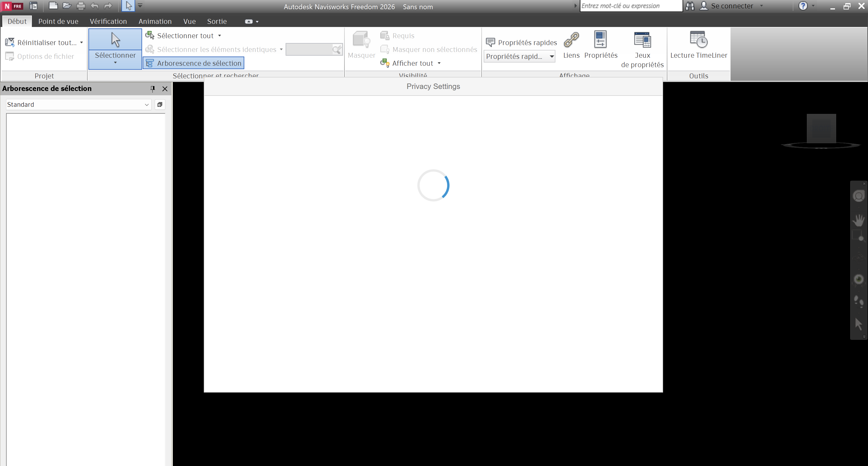The width and height of the screenshot is (868, 466).
Task: Click the Open file folder icon
Action: (67, 6)
